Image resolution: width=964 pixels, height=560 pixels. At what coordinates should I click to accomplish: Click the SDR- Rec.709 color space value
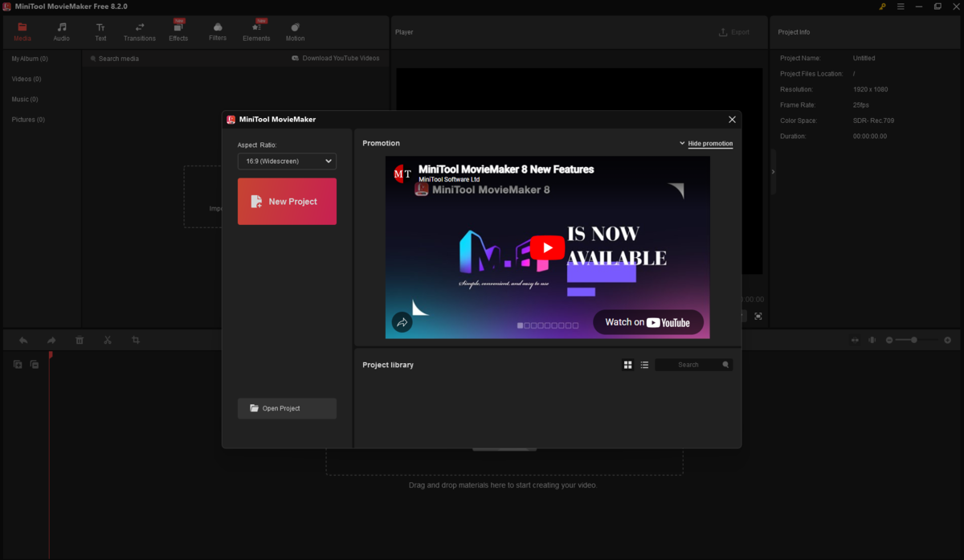(873, 121)
